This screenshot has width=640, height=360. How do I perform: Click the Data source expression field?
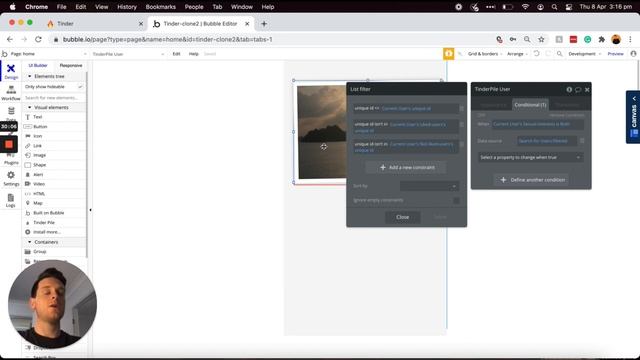click(547, 141)
